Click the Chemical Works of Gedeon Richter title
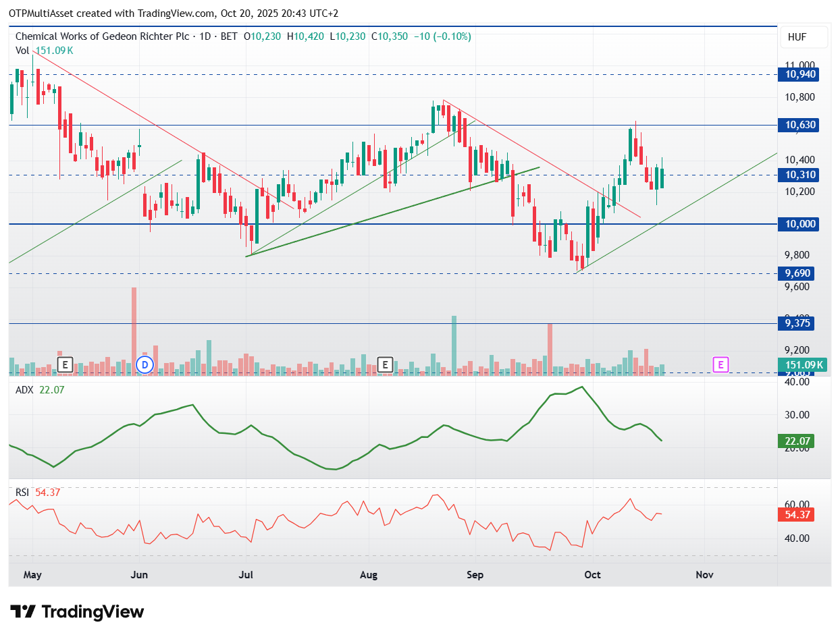The width and height of the screenshot is (840, 637). tap(103, 36)
